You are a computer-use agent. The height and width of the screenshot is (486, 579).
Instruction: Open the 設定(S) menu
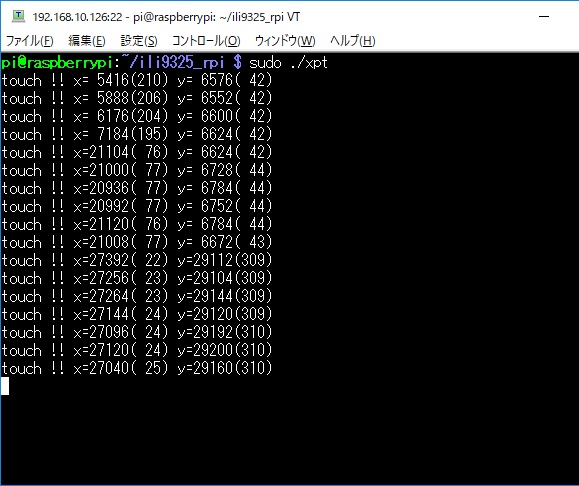click(x=139, y=40)
